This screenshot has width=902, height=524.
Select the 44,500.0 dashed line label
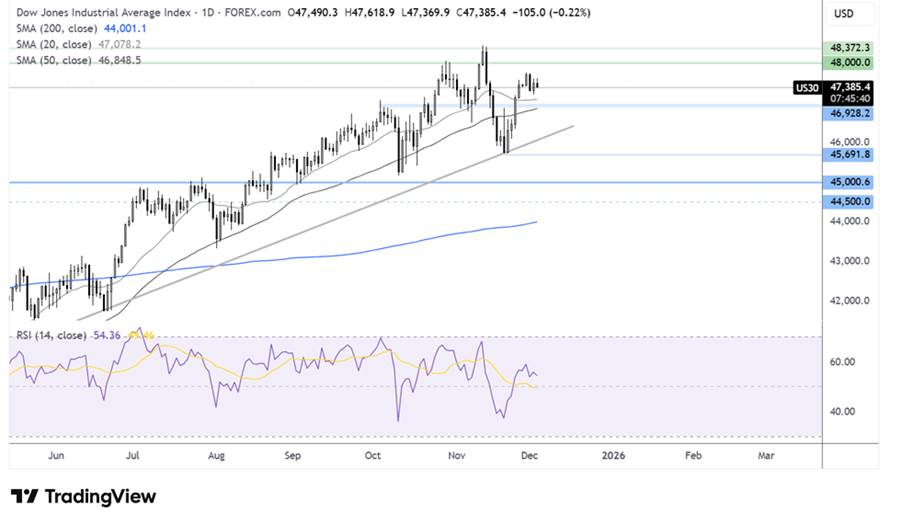point(848,202)
